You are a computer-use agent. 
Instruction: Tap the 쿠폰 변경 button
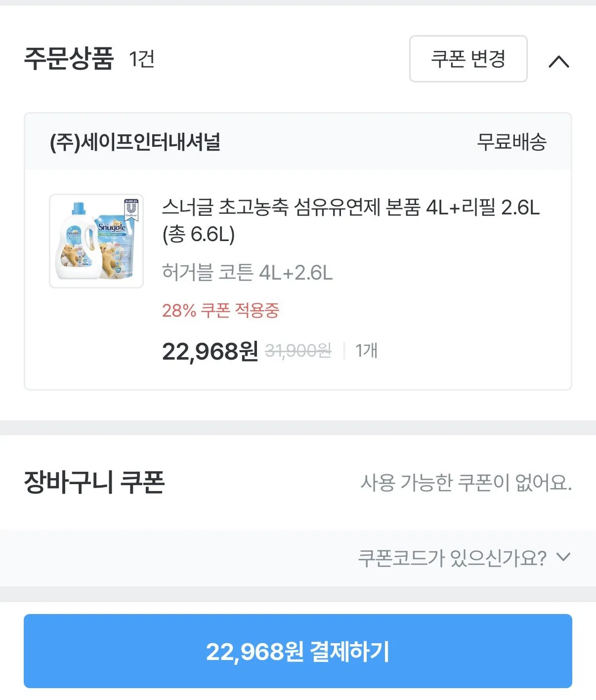coord(468,59)
